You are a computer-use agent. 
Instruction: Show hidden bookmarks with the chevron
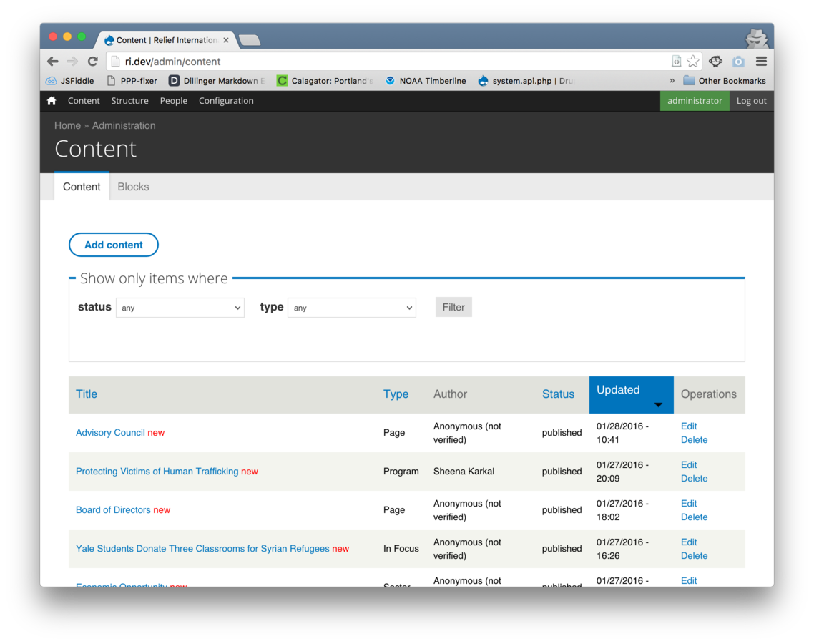[x=672, y=80]
